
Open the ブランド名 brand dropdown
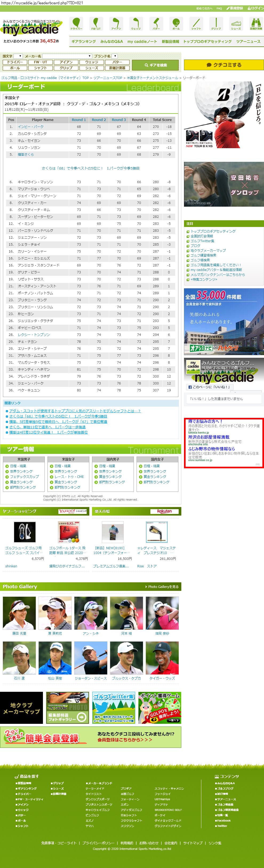click(x=115, y=56)
